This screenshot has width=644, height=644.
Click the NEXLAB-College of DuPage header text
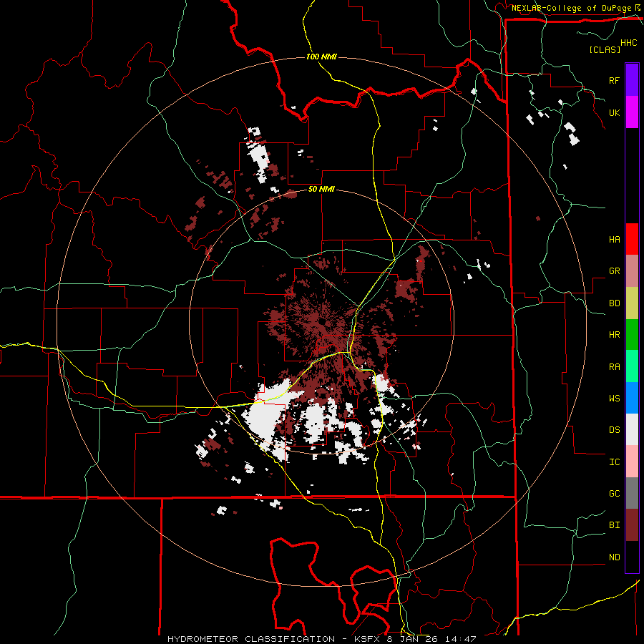[x=572, y=8]
